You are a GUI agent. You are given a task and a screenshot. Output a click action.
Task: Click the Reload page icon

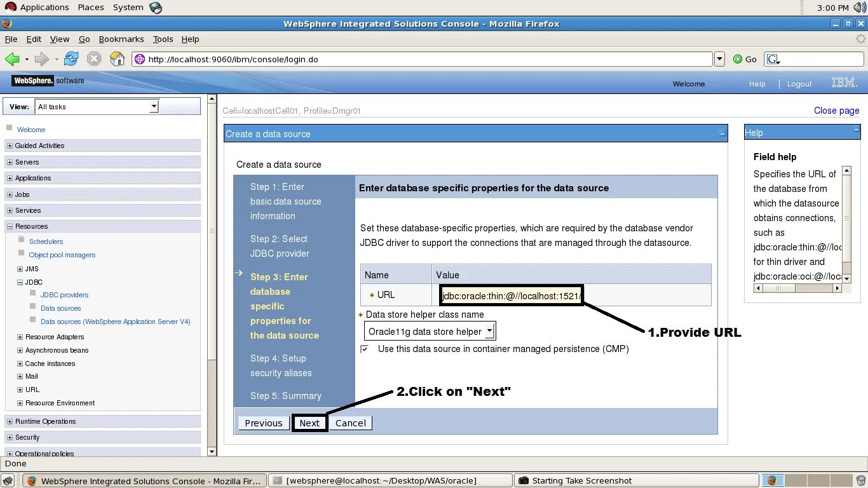coord(71,59)
